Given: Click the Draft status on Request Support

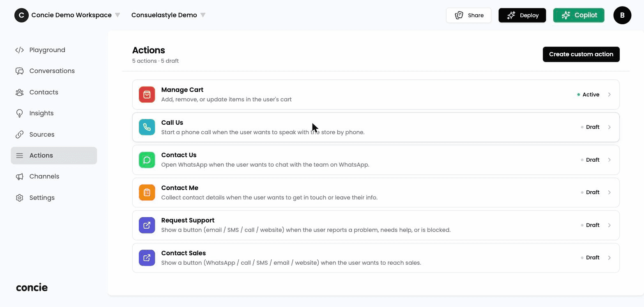Looking at the screenshot, I should tap(590, 225).
